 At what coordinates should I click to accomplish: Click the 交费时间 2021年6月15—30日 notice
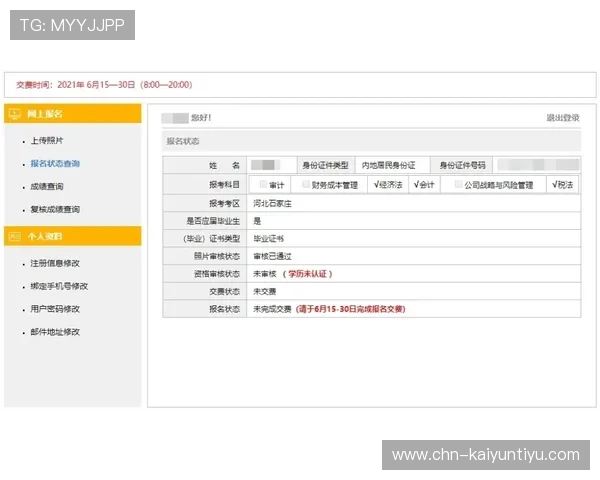pyautogui.click(x=104, y=85)
